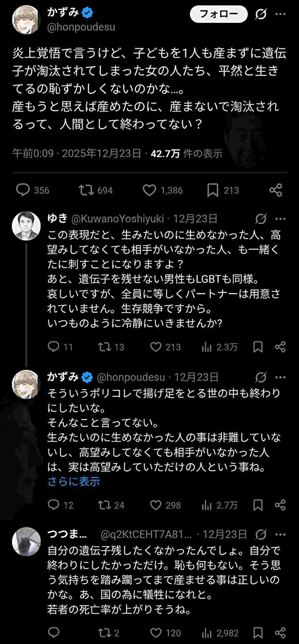Reply to かずみ's comment with 12 replies
Image resolution: width=299 pixels, height=644 pixels.
click(53, 505)
